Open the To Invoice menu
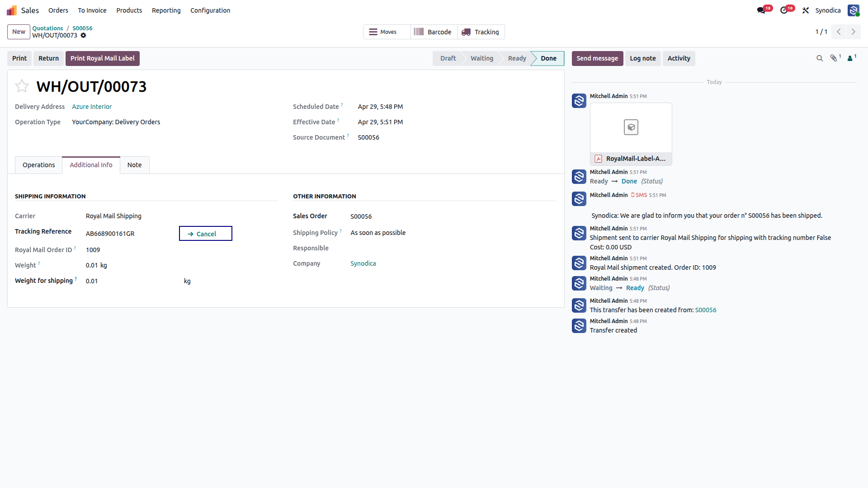Image resolution: width=868 pixels, height=488 pixels. [x=92, y=10]
